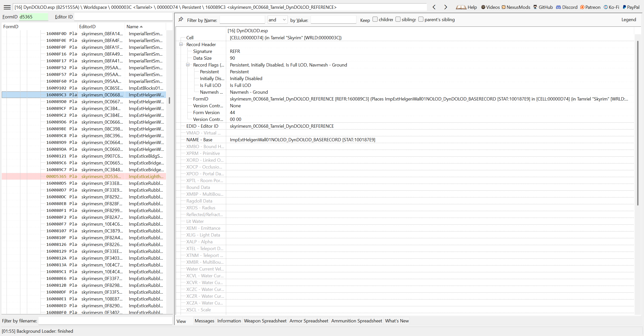Enable the Keep siblings checkbox
Viewport: 644px width, 336px height.
click(398, 19)
